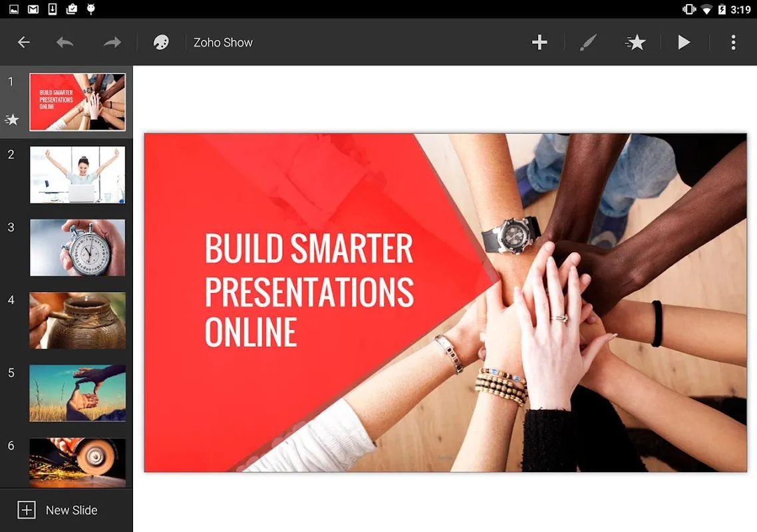Tap the Gmail notification icon in status bar
The height and width of the screenshot is (532, 757).
pos(33,9)
